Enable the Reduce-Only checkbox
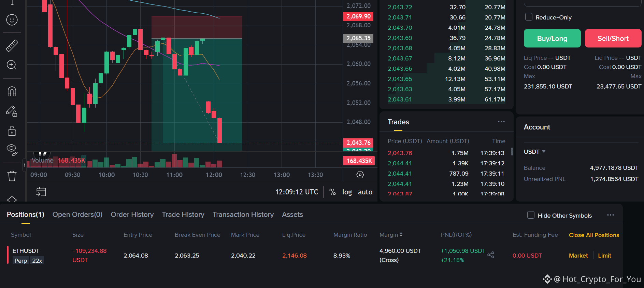644x288 pixels. [529, 17]
